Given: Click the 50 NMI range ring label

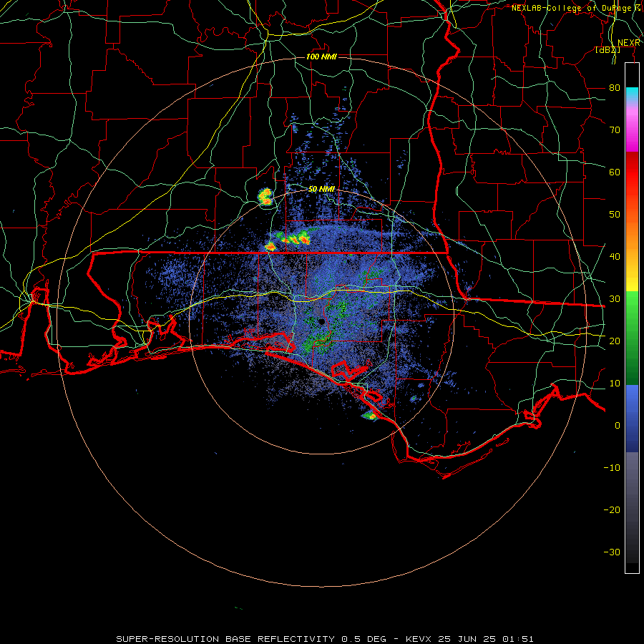Looking at the screenshot, I should click(321, 190).
